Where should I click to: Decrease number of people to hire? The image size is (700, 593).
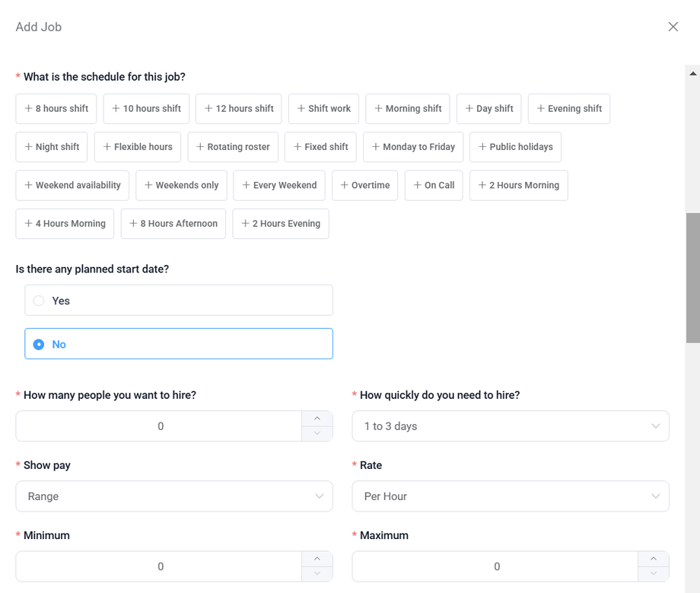(x=317, y=434)
